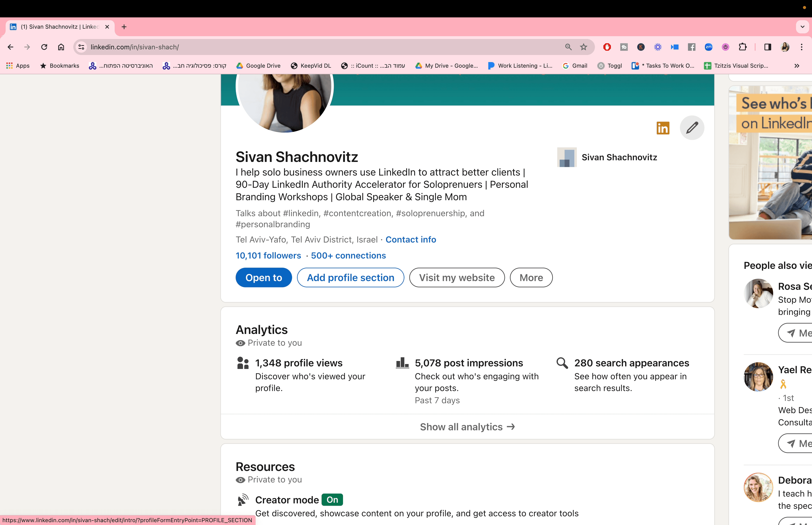Click the Creator mode 'On' badge

332,500
